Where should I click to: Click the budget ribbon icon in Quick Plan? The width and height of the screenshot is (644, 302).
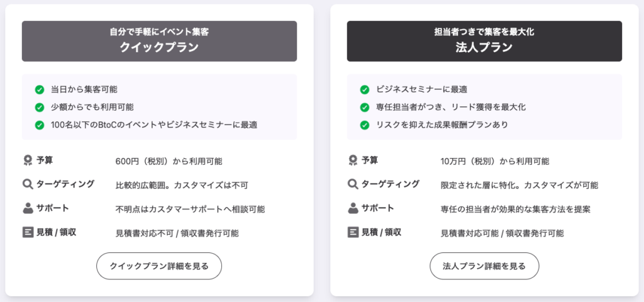(x=28, y=160)
